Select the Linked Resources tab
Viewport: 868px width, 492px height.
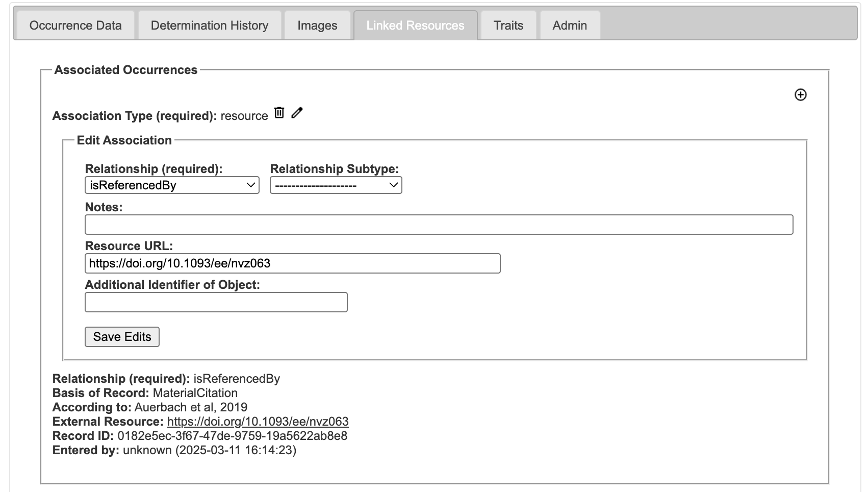click(x=415, y=26)
